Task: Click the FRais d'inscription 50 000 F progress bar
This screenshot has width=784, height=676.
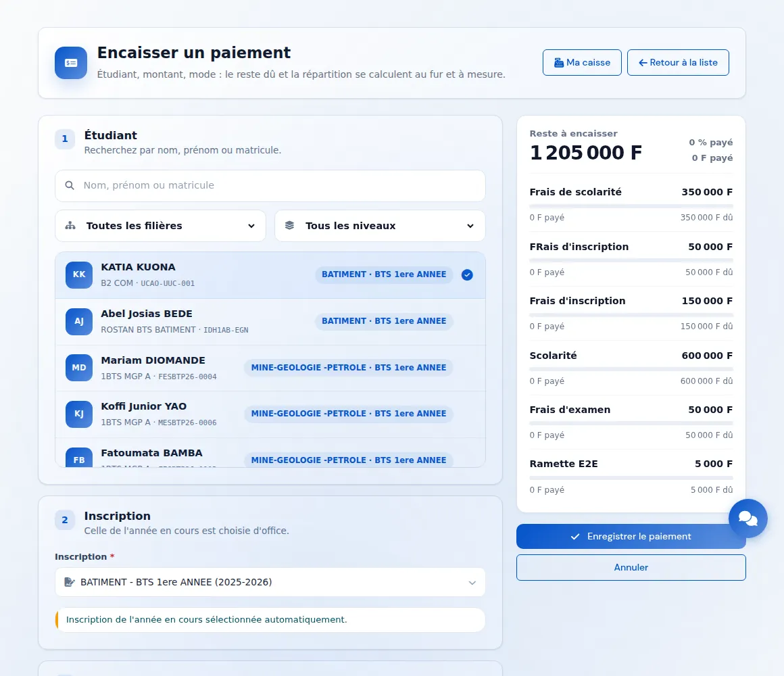Action: pyautogui.click(x=631, y=260)
